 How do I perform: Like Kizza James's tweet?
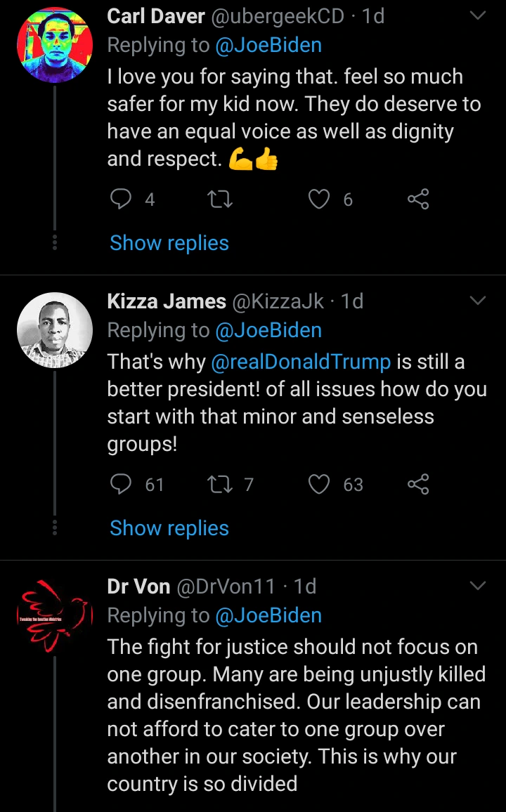pos(320,485)
